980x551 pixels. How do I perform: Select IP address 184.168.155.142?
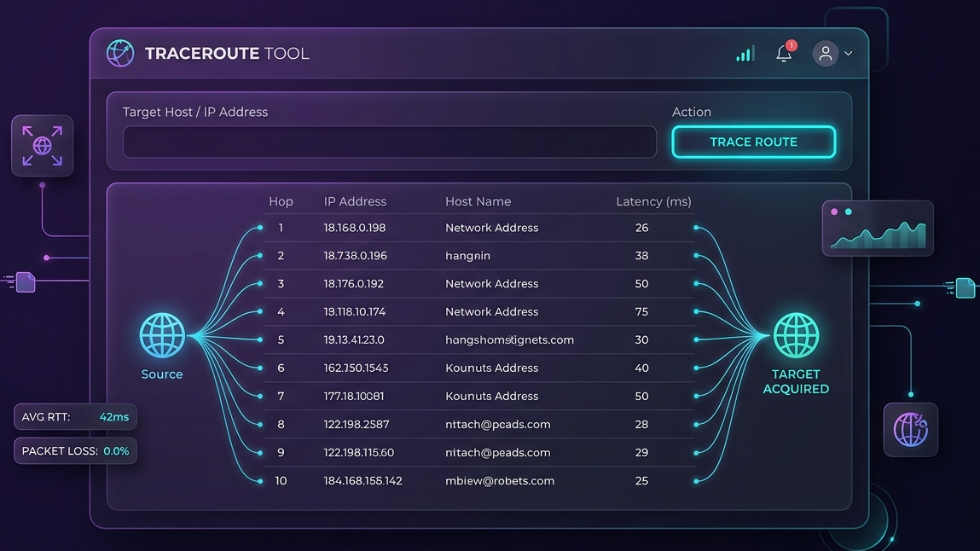pos(362,481)
